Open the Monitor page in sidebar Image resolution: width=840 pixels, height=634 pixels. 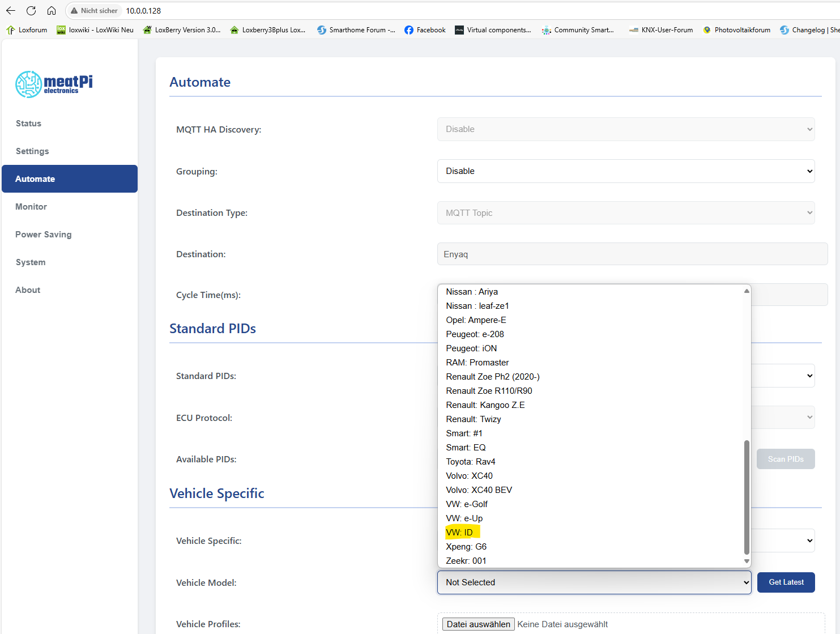[70, 207]
